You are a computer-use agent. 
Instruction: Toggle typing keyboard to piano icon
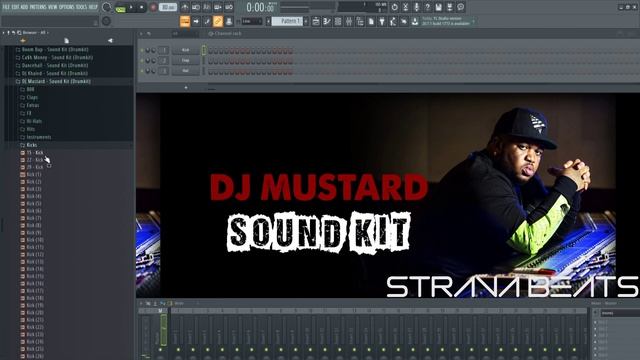click(x=185, y=21)
